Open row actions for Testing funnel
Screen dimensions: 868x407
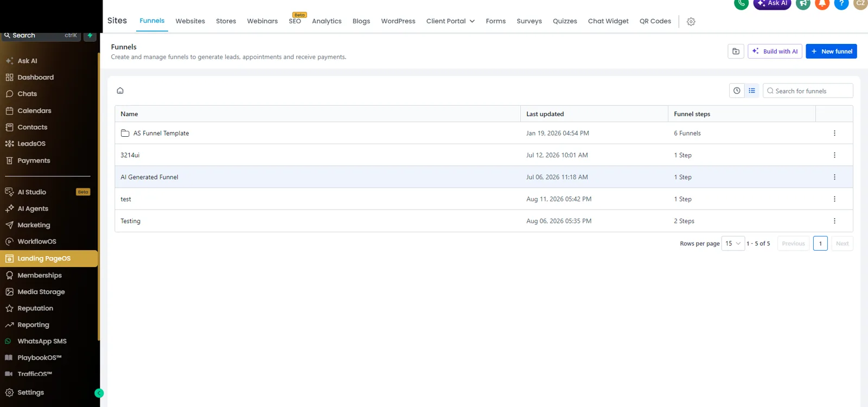coord(834,221)
